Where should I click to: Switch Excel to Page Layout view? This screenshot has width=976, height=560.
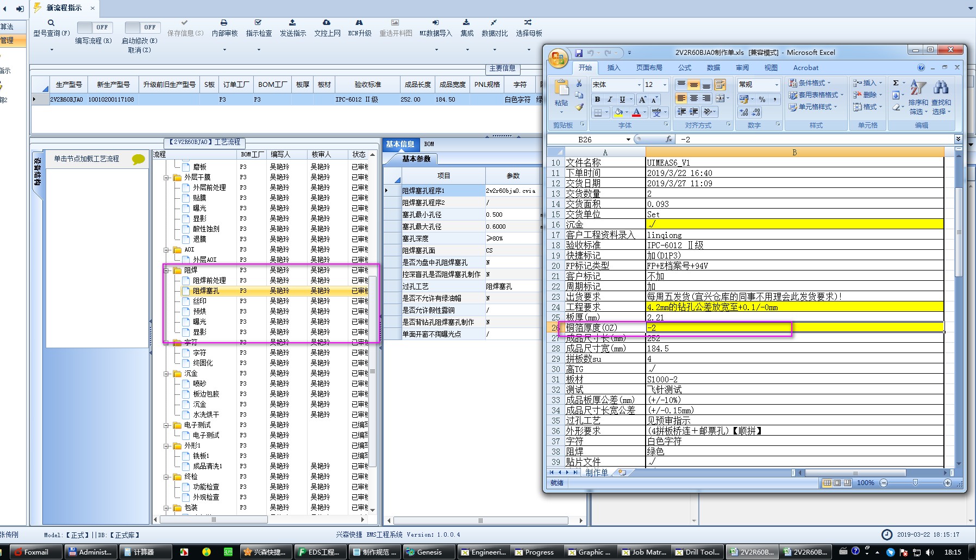837,483
